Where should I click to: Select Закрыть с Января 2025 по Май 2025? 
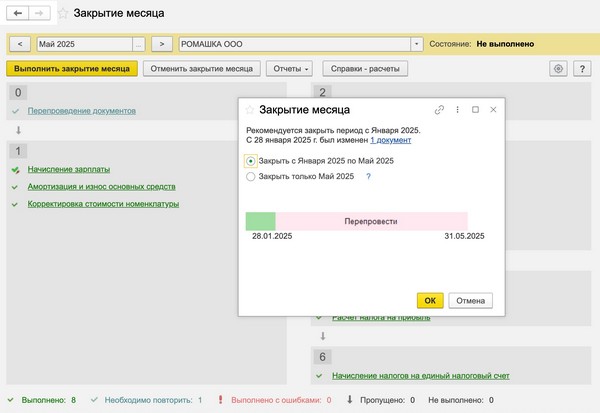tap(250, 161)
